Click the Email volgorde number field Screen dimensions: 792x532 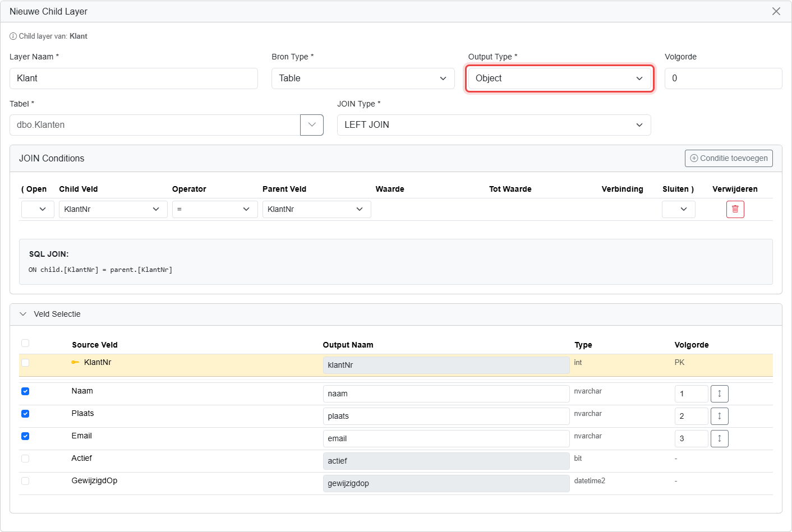(x=691, y=438)
